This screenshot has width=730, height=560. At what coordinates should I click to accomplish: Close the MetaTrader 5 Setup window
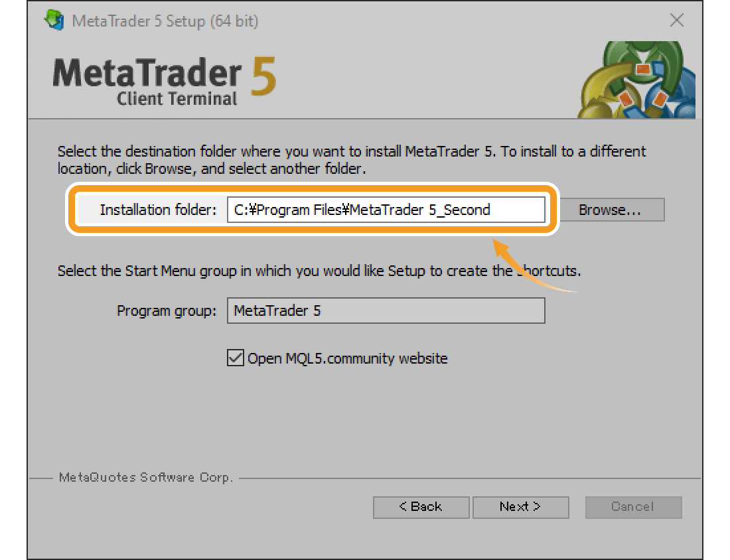(x=677, y=20)
